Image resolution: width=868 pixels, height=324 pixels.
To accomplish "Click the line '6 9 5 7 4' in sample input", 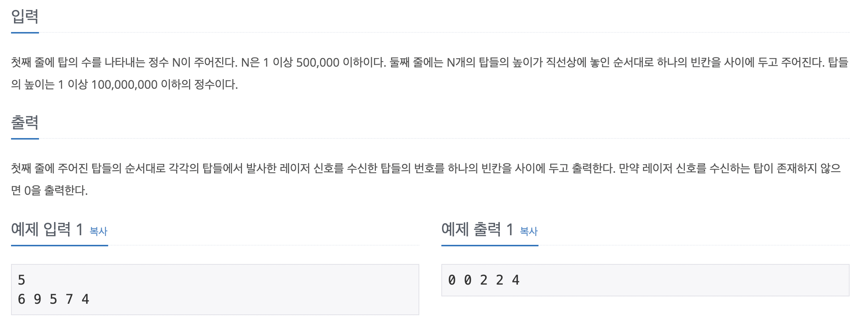I will pyautogui.click(x=53, y=299).
